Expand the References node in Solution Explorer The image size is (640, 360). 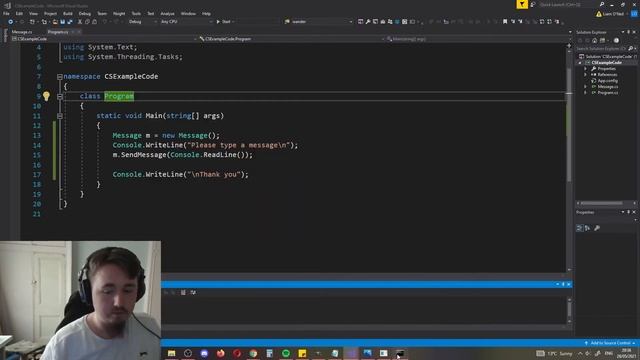click(585, 75)
